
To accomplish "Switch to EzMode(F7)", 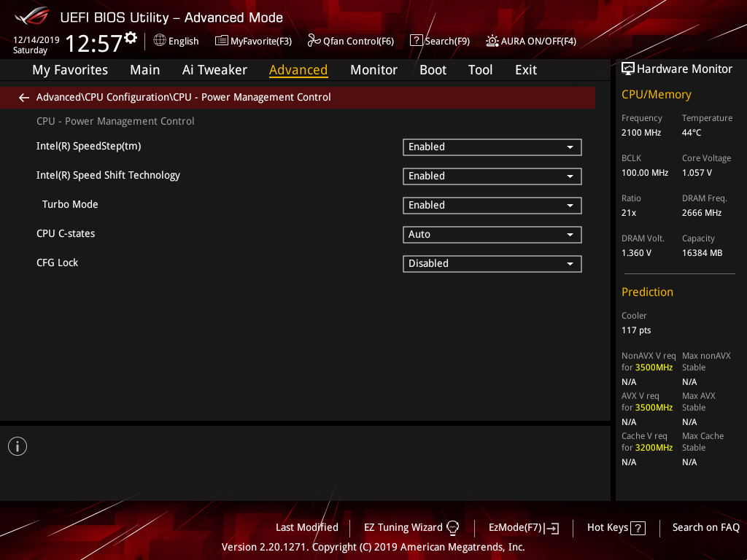I will tap(524, 528).
